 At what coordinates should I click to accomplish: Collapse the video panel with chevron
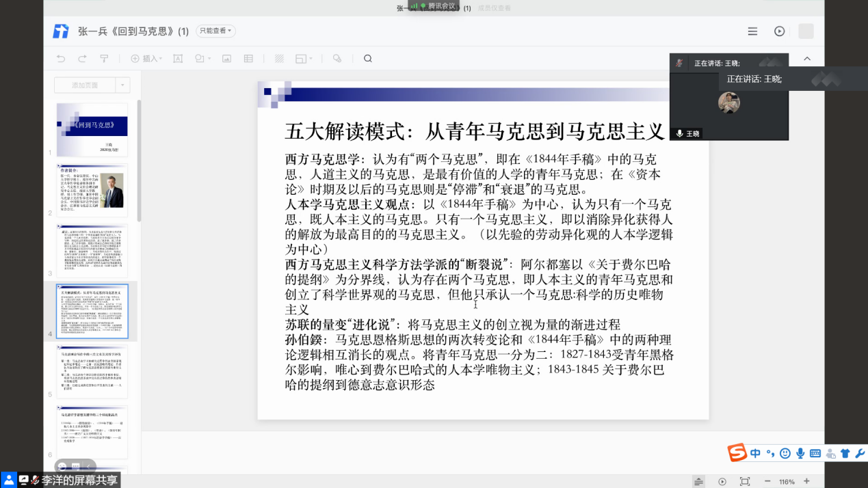(x=807, y=59)
